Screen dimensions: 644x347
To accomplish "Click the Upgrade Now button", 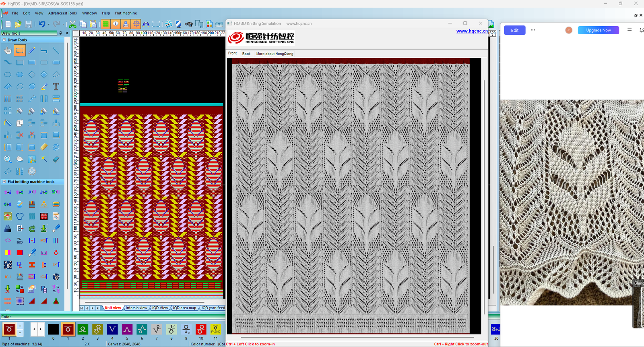I will [x=598, y=30].
